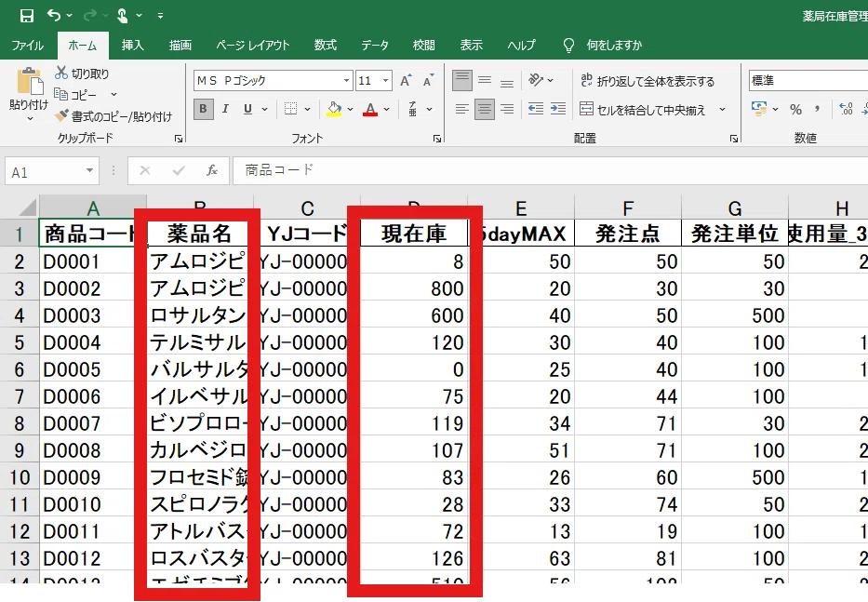Image resolution: width=868 pixels, height=602 pixels.
Task: Open the フォント dialog launcher
Action: 437,139
